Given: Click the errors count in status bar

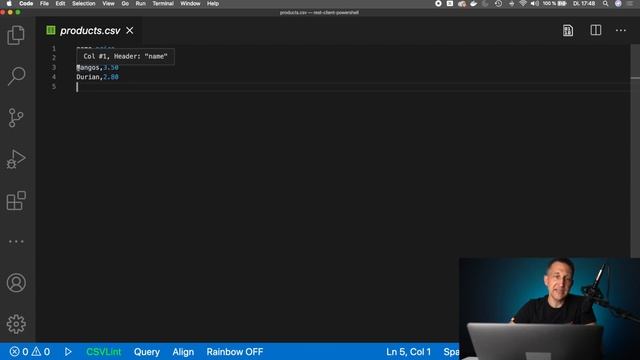Looking at the screenshot, I should pyautogui.click(x=19, y=352).
